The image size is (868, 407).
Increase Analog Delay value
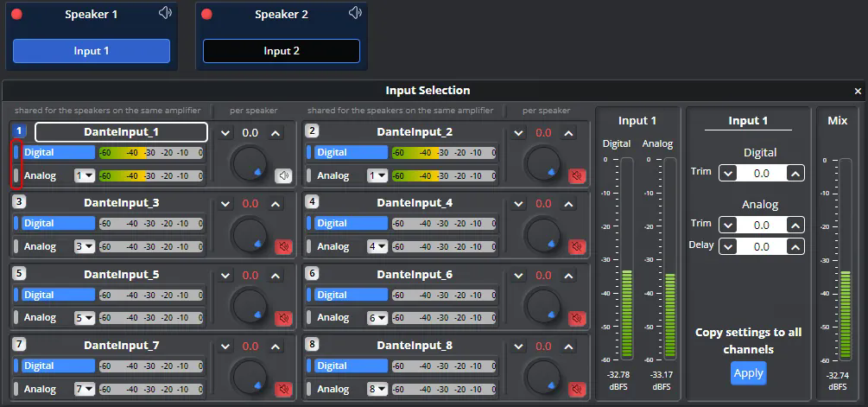795,246
